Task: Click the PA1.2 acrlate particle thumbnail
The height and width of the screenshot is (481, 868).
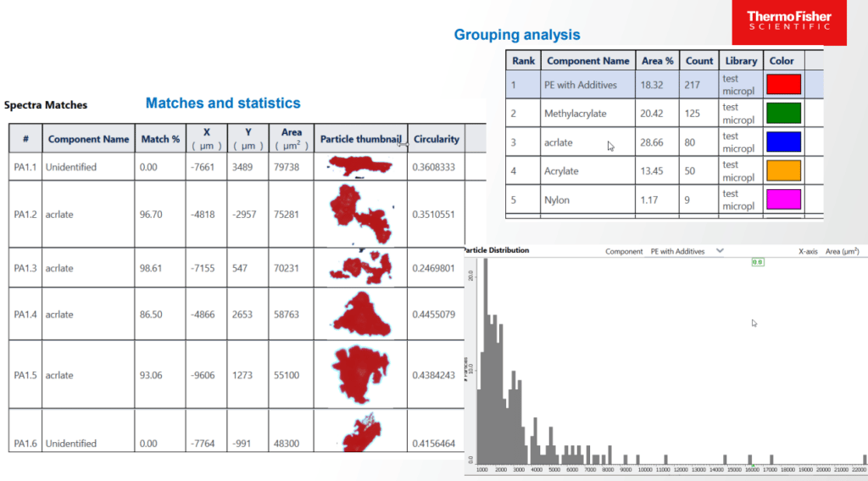Action: 361,214
